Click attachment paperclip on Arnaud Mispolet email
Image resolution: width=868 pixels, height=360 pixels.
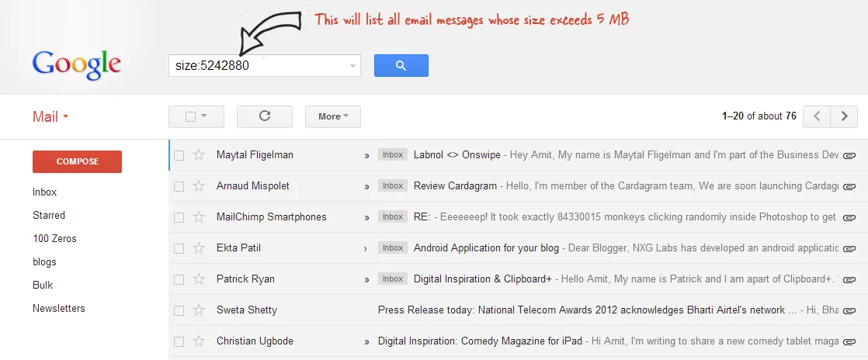(x=849, y=187)
